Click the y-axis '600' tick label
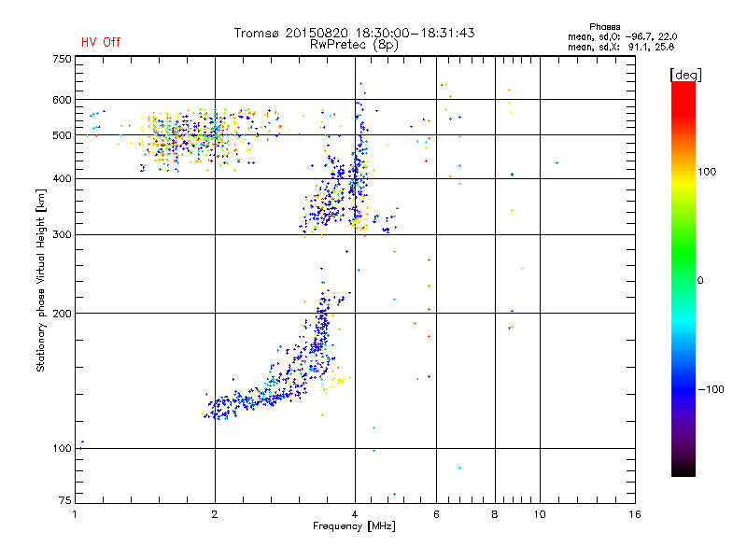Viewport: 747px width, 560px height. 62,100
